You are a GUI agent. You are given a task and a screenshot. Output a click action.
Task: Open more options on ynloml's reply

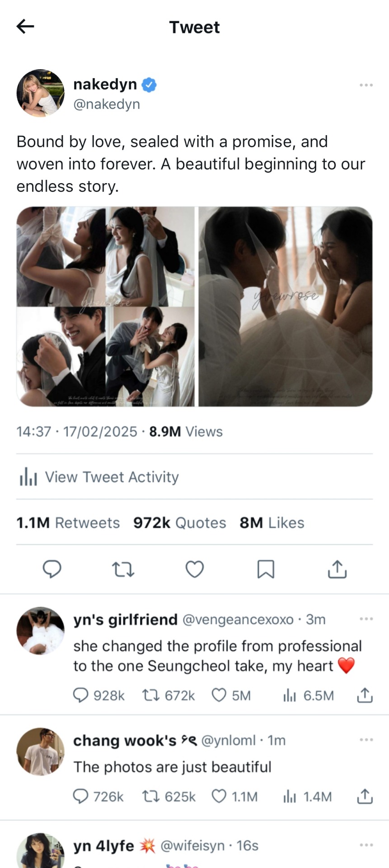pos(366,740)
